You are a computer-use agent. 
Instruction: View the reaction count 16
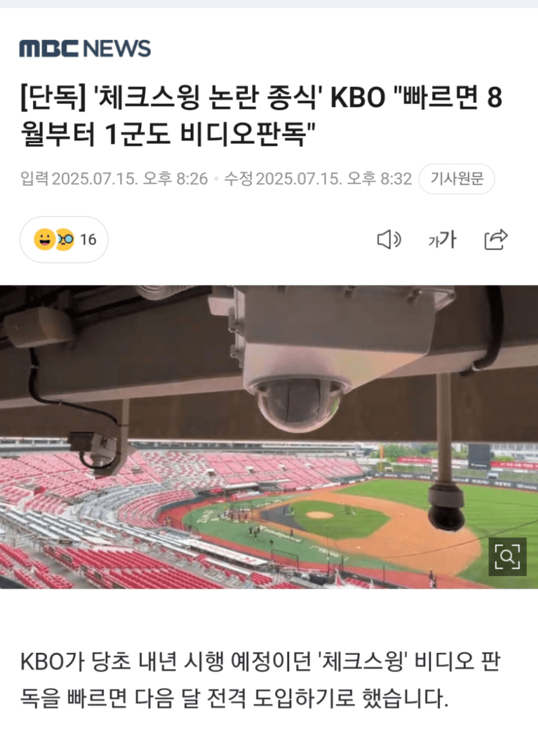[x=88, y=240]
